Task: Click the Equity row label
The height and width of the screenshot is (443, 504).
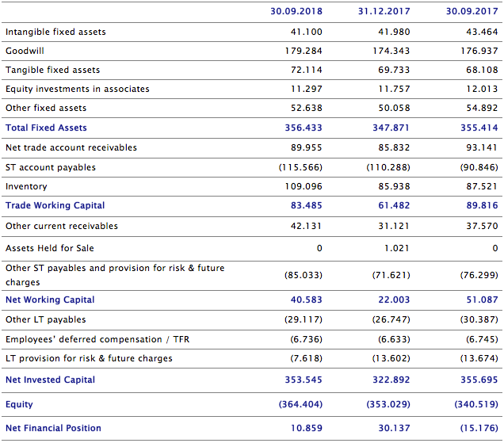Action: (x=19, y=404)
